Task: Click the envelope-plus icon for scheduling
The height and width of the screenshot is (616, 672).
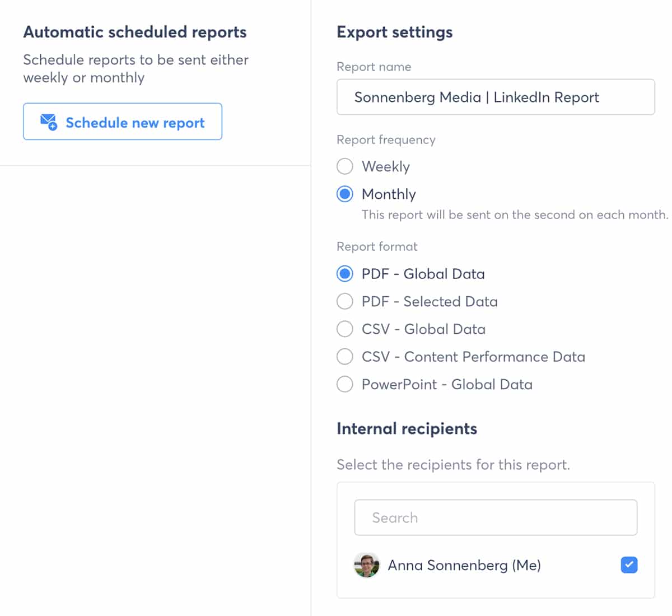Action: (x=49, y=122)
